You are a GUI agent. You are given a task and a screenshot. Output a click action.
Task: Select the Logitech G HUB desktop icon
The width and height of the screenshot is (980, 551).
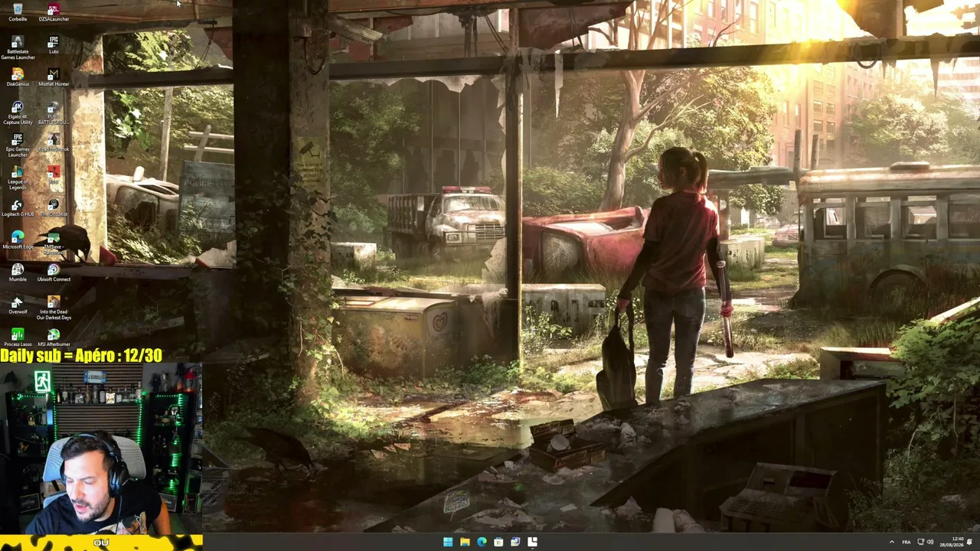click(x=18, y=208)
